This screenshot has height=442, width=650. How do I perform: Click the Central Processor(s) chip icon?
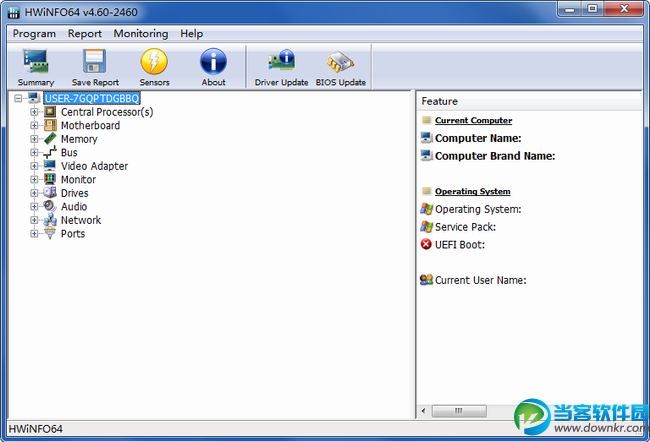50,112
